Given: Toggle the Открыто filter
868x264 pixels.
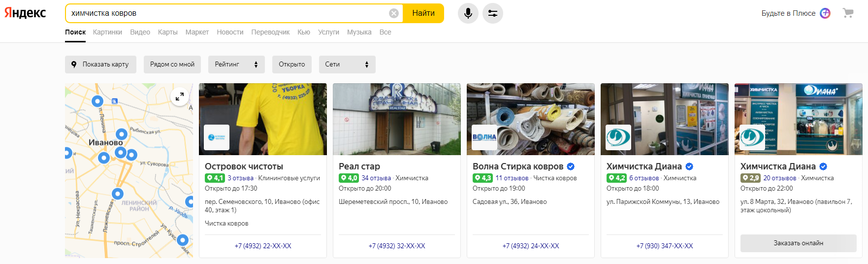Looking at the screenshot, I should click(x=291, y=65).
